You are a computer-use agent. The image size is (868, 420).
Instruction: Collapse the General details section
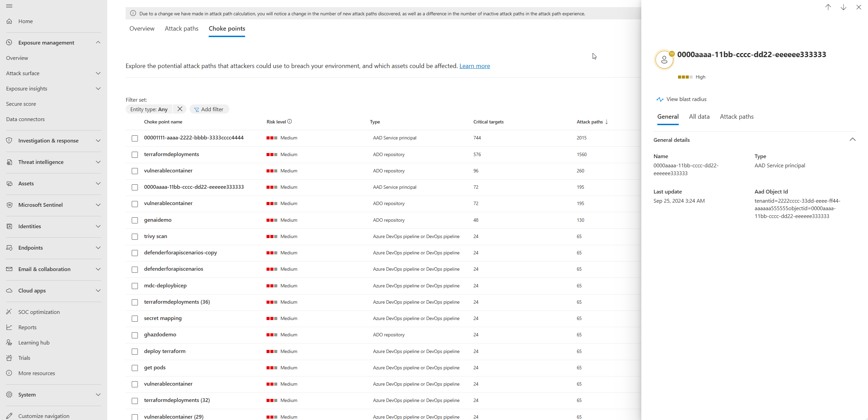tap(852, 139)
